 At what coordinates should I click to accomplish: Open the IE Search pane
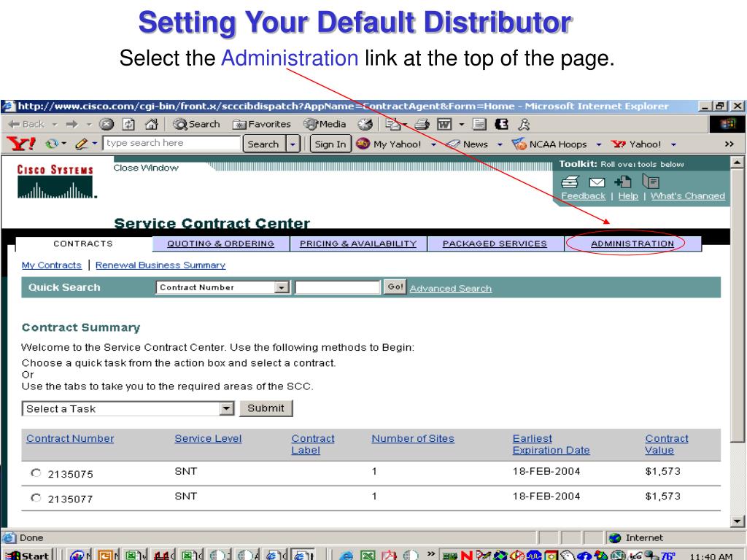point(196,124)
